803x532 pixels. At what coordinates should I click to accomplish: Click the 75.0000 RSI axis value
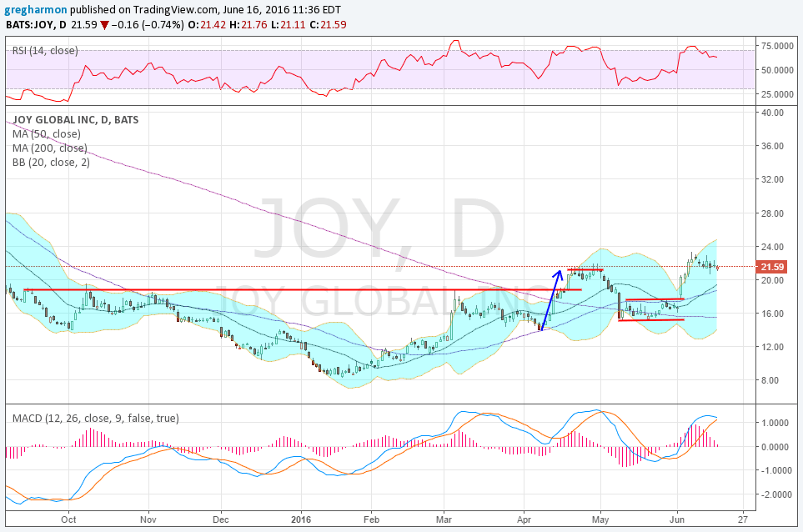click(777, 46)
